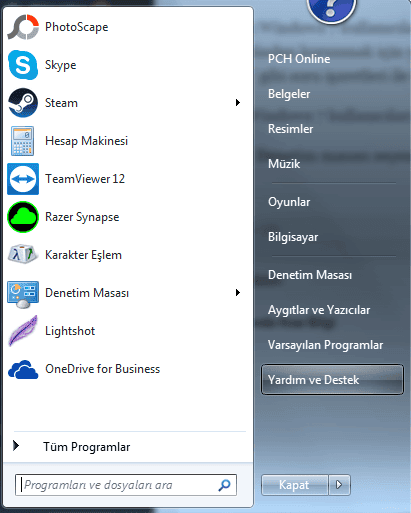Click the Kapat shutdown button
411x513 pixels.
click(295, 485)
